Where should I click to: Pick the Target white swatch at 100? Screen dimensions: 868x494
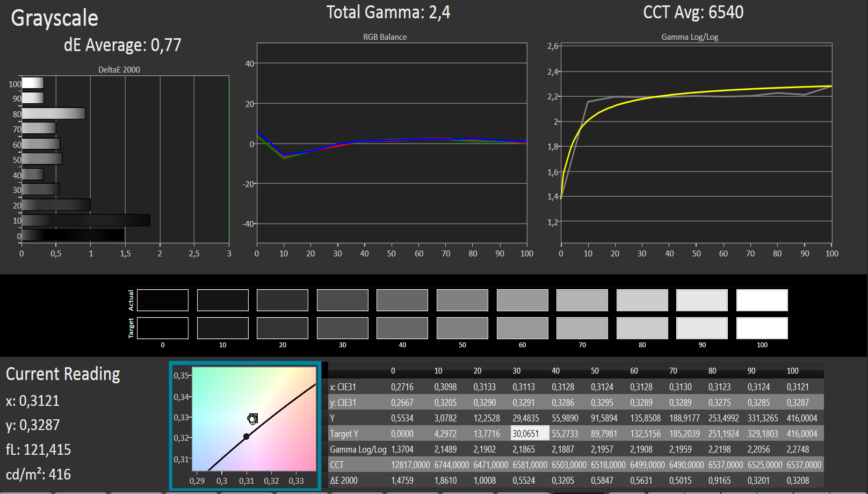(x=762, y=328)
